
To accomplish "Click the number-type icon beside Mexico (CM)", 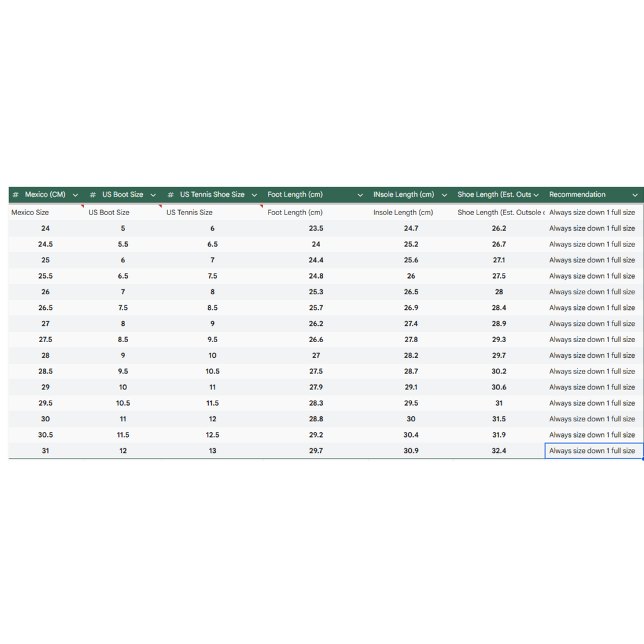I will [x=16, y=195].
